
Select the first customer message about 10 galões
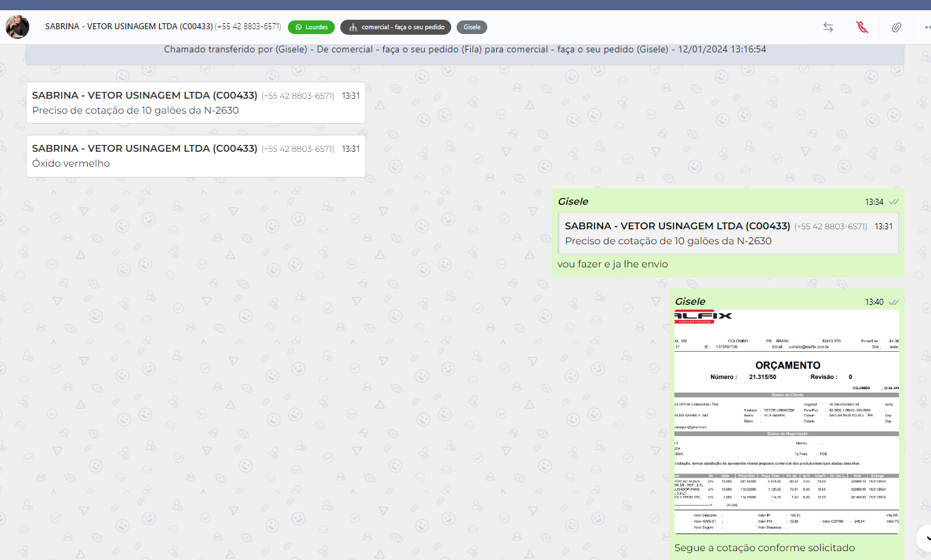tap(195, 103)
